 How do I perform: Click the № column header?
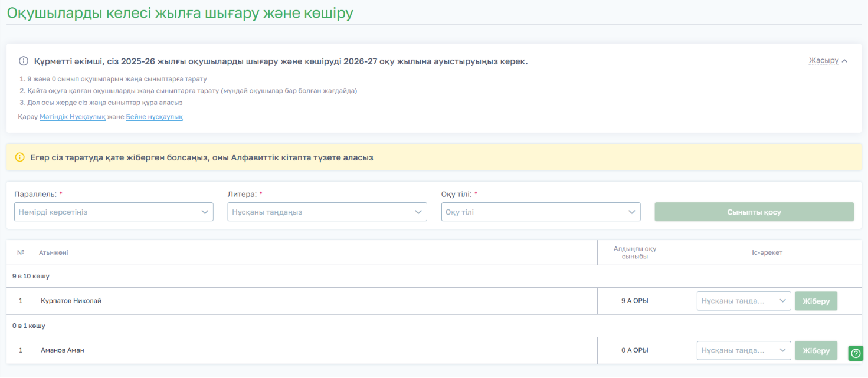tap(21, 252)
